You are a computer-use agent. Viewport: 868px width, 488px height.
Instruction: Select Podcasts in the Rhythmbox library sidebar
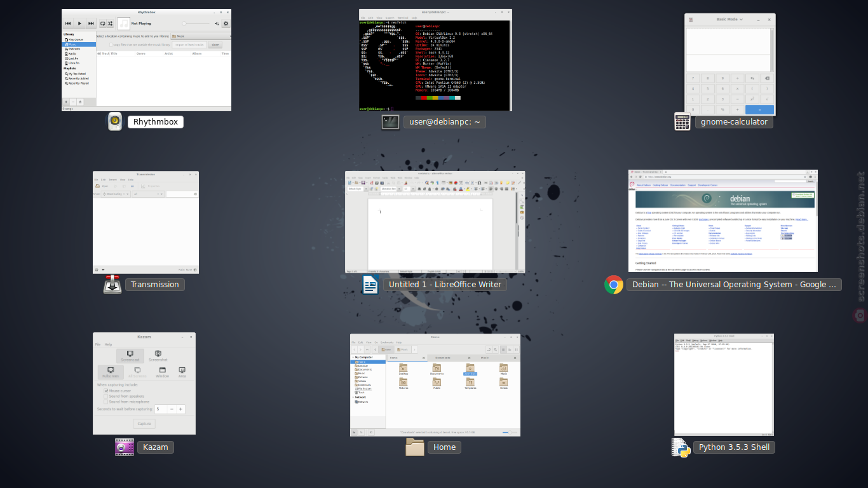(74, 49)
